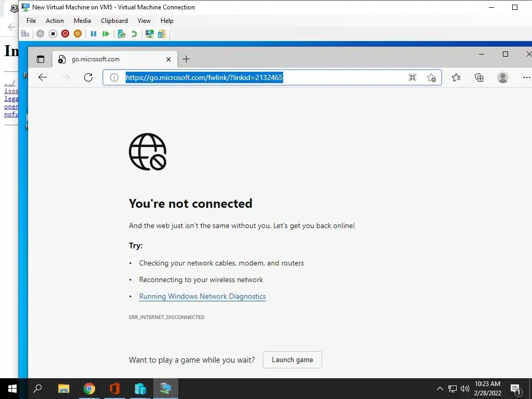Click the isos link in background page
Screen dimensions: 532x399
click(11, 91)
